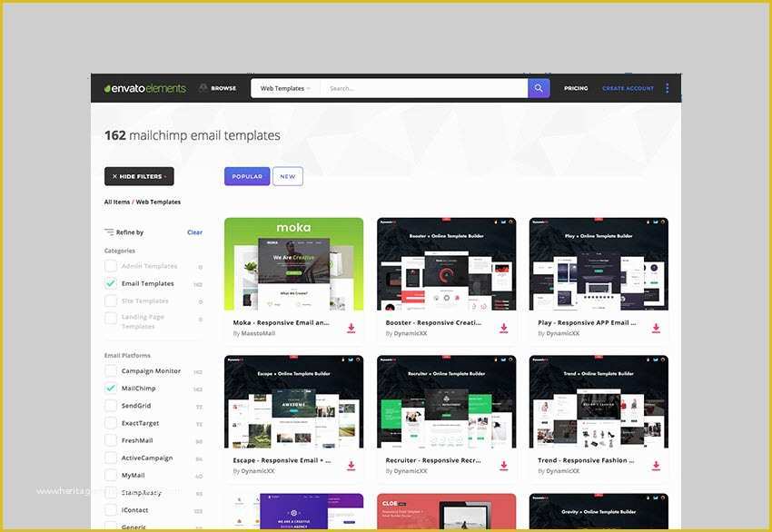Open the Moka template thumbnail
This screenshot has height=532, width=772.
pos(294,264)
